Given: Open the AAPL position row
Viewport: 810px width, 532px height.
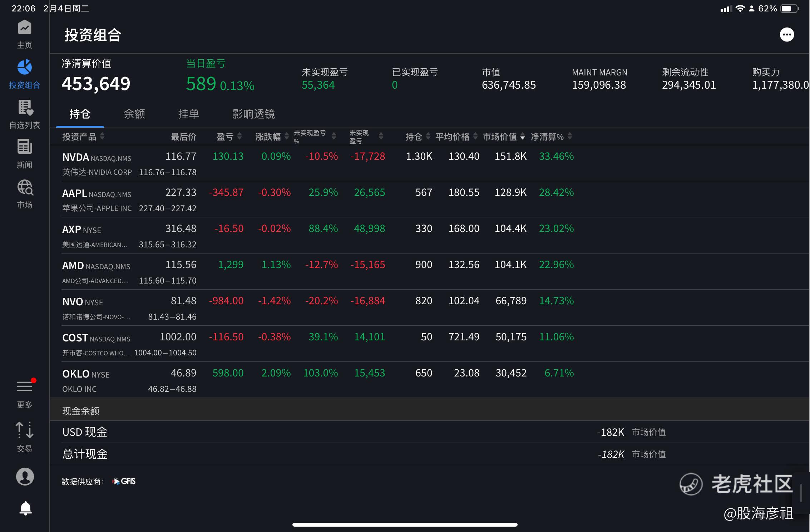Looking at the screenshot, I should point(430,199).
